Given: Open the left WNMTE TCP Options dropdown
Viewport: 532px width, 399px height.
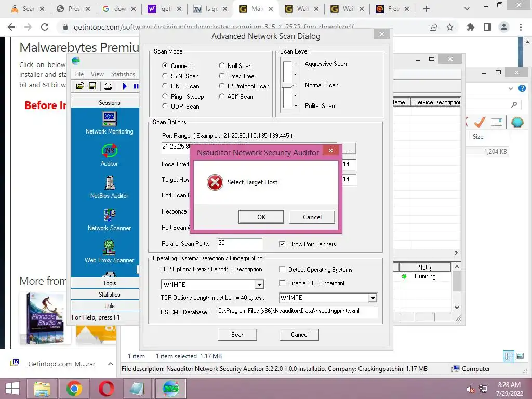Looking at the screenshot, I should [x=259, y=284].
